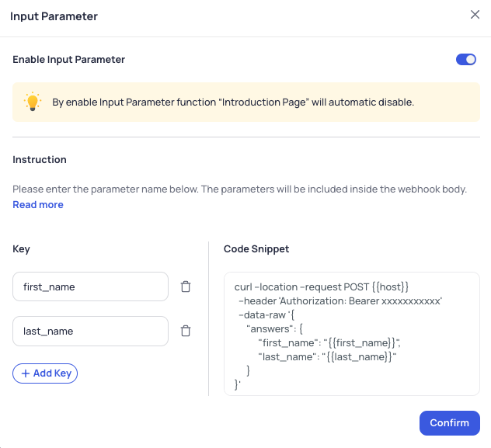Viewport: 491px width, 448px height.
Task: Open the Read more link
Action: pos(38,205)
